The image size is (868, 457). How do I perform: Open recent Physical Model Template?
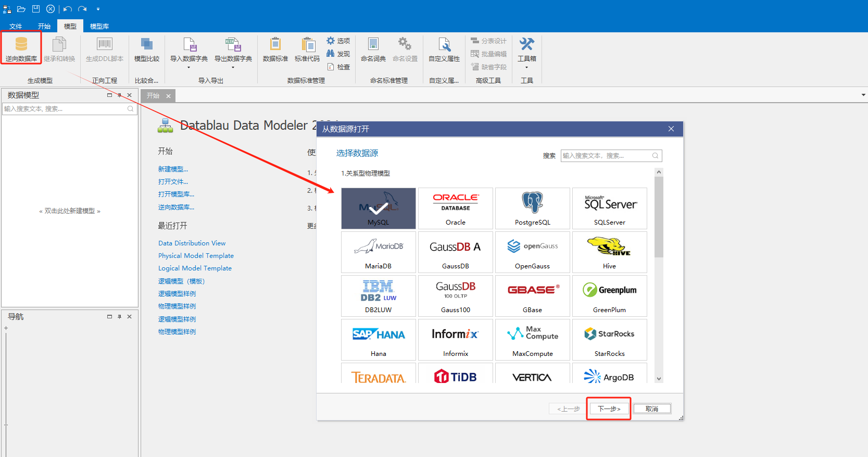[196, 255]
